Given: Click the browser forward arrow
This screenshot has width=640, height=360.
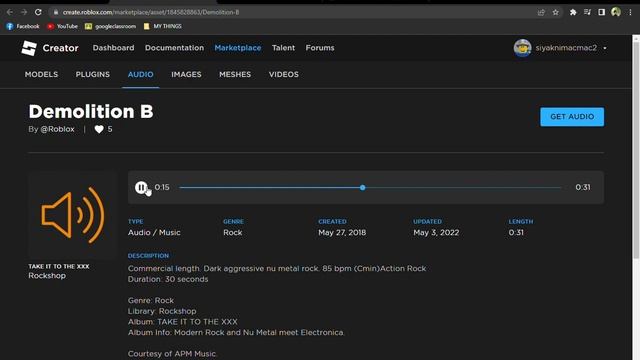Looking at the screenshot, I should click(24, 12).
